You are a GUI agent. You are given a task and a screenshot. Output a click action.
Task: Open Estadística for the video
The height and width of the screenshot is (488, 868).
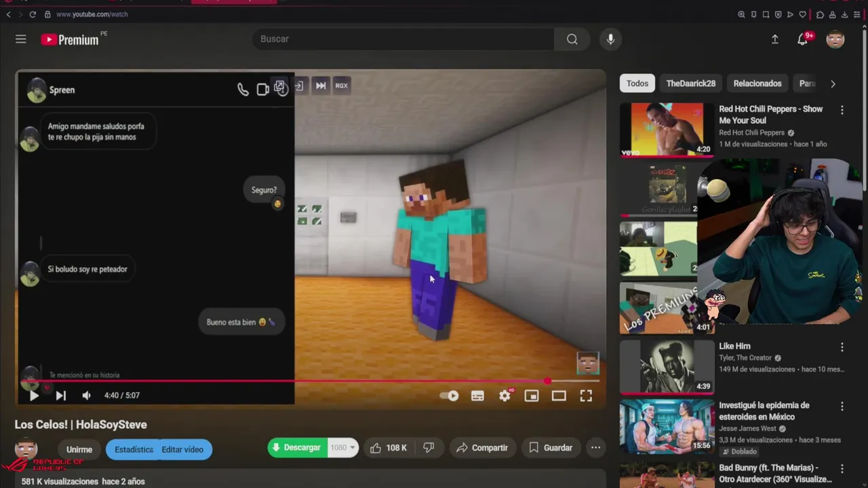pos(134,449)
